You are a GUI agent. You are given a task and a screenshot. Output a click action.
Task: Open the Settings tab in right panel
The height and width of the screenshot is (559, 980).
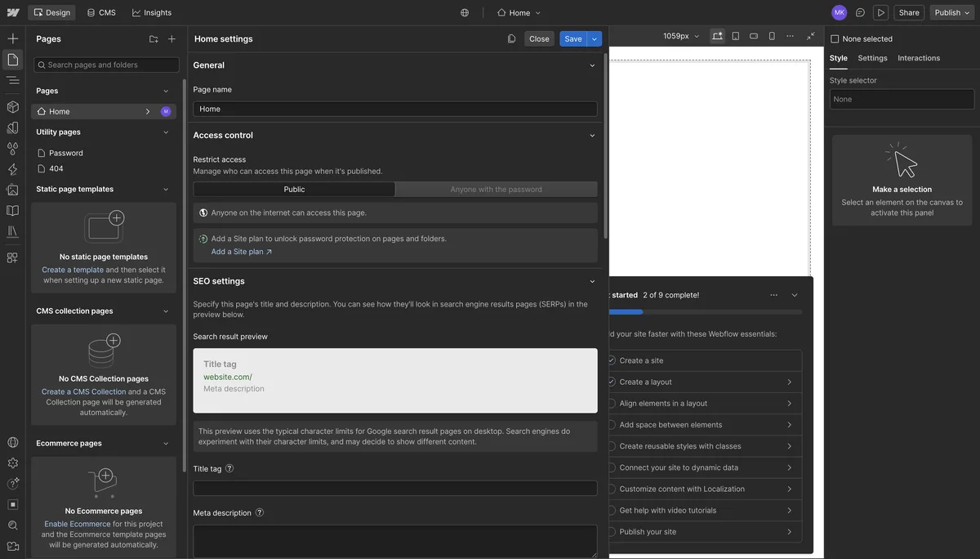(872, 58)
